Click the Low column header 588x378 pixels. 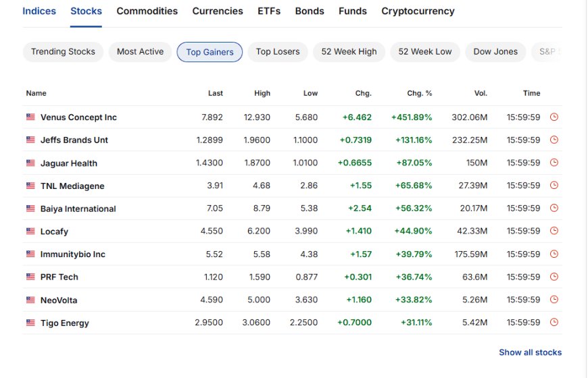tap(310, 93)
